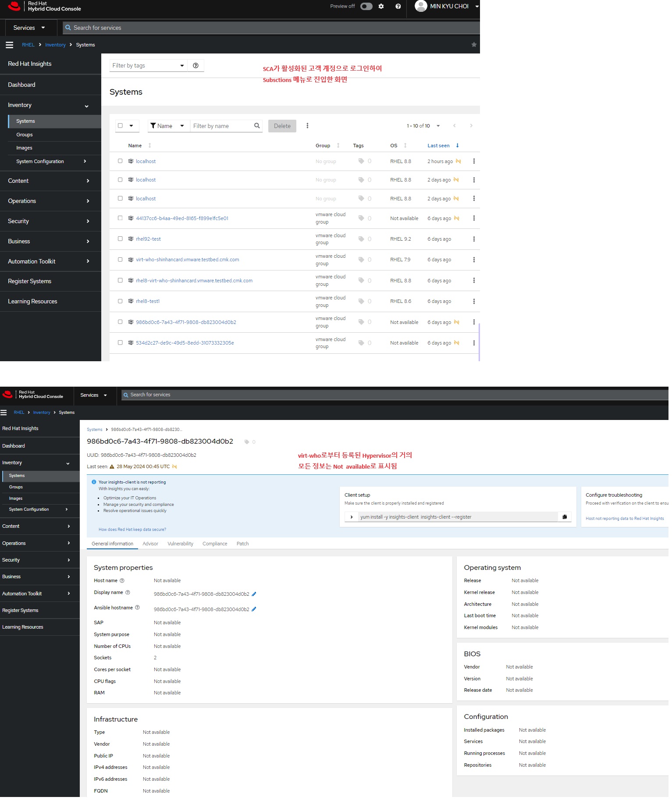Open the Filter by tags dropdown
This screenshot has height=804, width=672.
tap(149, 65)
